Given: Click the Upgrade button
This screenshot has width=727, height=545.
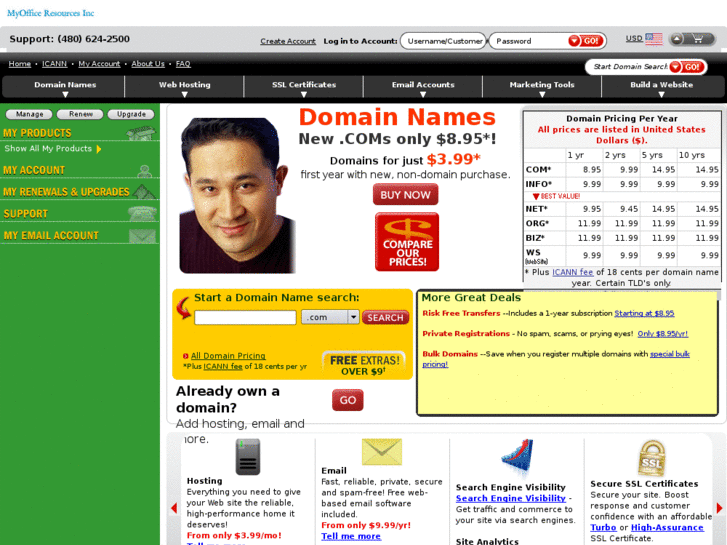Looking at the screenshot, I should (x=131, y=114).
